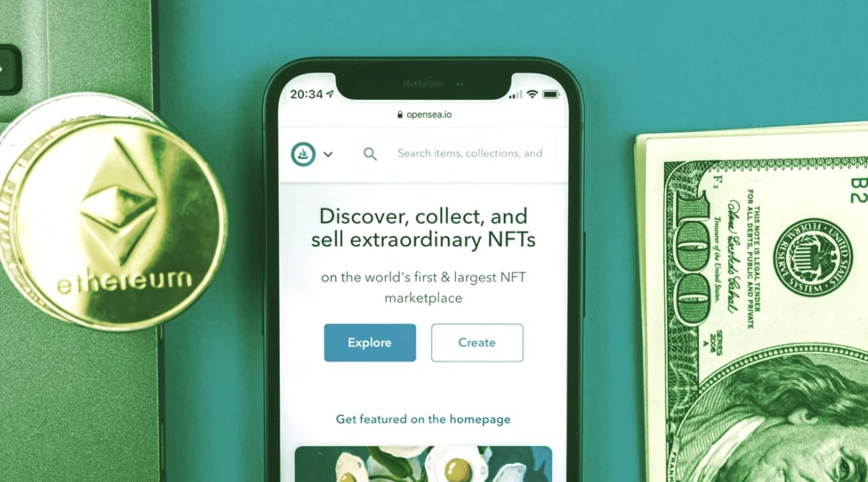Tap the Wi-Fi status icon
This screenshot has width=868, height=482.
click(532, 94)
